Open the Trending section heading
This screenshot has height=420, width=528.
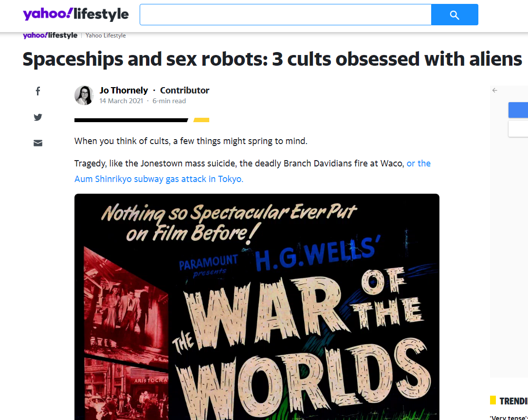click(513, 401)
